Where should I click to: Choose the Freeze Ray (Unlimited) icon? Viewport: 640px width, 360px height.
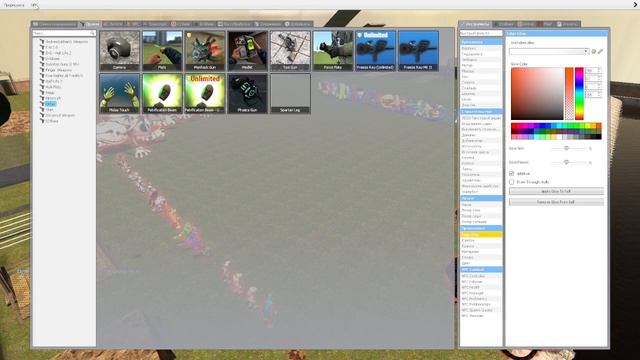coord(375,51)
